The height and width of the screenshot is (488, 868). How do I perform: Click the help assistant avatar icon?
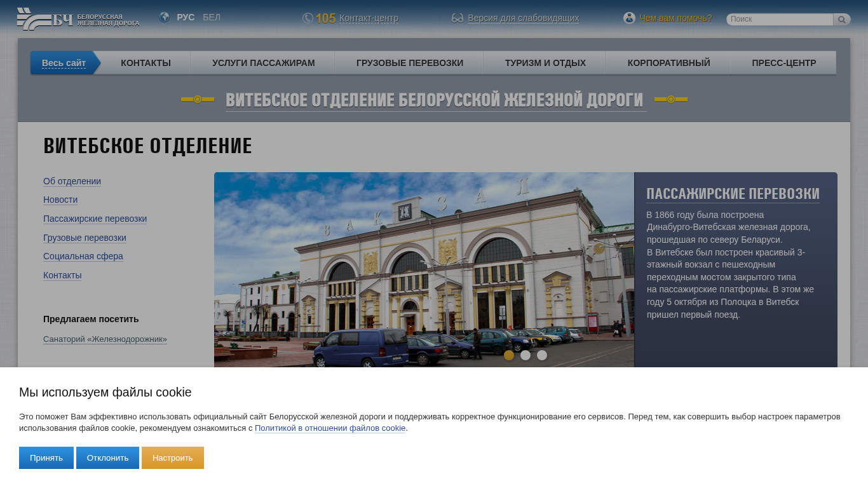click(x=629, y=18)
